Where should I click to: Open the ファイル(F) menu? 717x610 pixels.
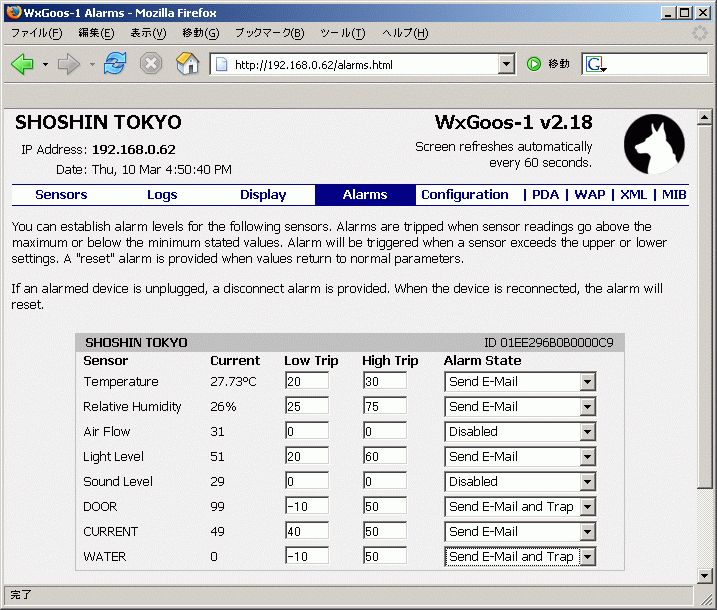[36, 33]
